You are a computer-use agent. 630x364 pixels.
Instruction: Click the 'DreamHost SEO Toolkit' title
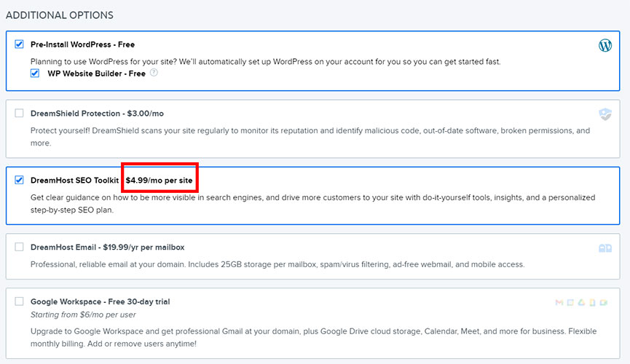coord(75,181)
